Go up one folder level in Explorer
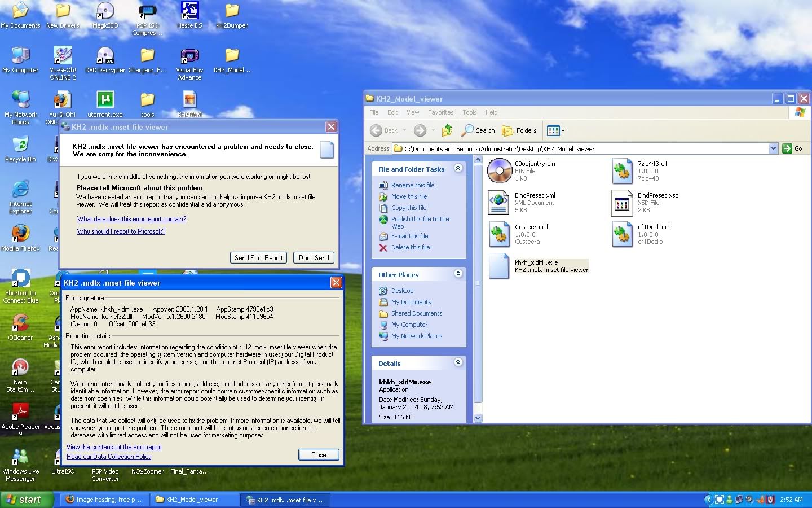This screenshot has height=508, width=812. [x=447, y=130]
